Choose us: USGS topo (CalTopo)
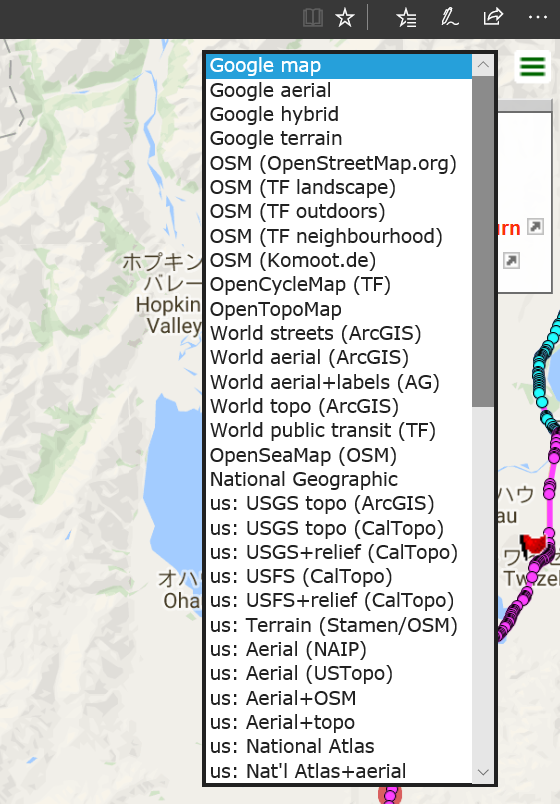The image size is (560, 804). point(338,528)
